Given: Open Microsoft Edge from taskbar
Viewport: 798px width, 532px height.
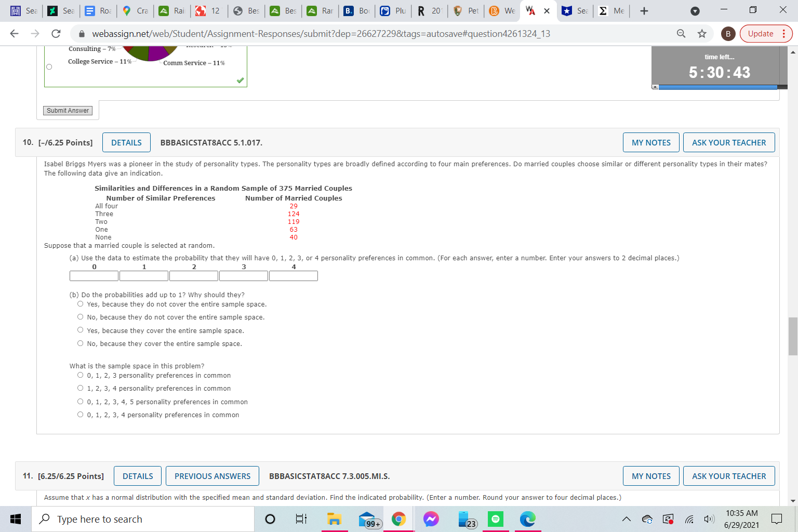Looking at the screenshot, I should (528, 518).
